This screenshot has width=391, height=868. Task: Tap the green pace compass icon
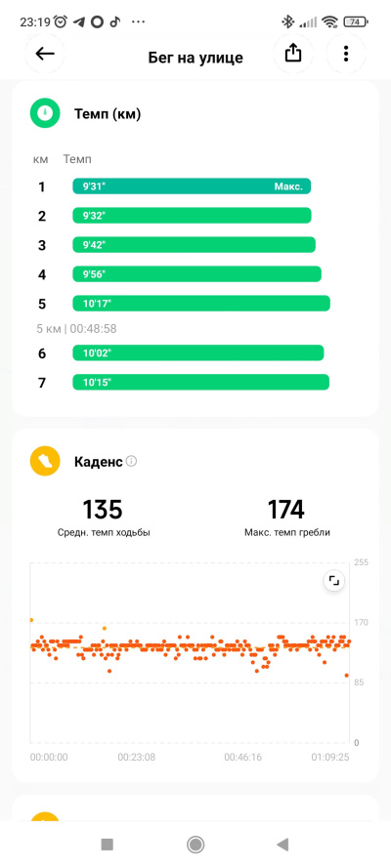click(x=45, y=113)
